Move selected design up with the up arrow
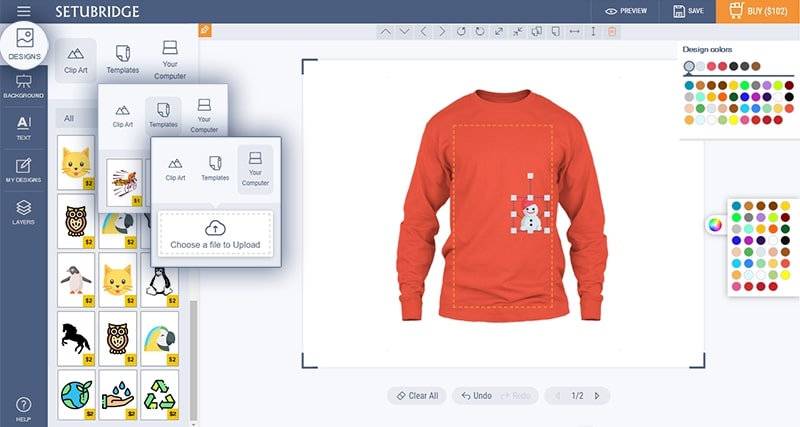 [x=386, y=32]
